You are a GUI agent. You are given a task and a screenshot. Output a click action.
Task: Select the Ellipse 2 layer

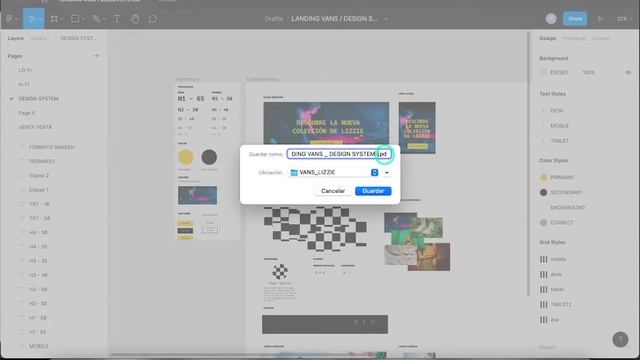pyautogui.click(x=39, y=176)
